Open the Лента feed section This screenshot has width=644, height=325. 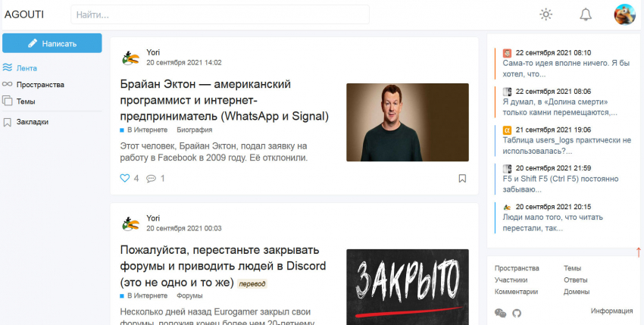27,68
